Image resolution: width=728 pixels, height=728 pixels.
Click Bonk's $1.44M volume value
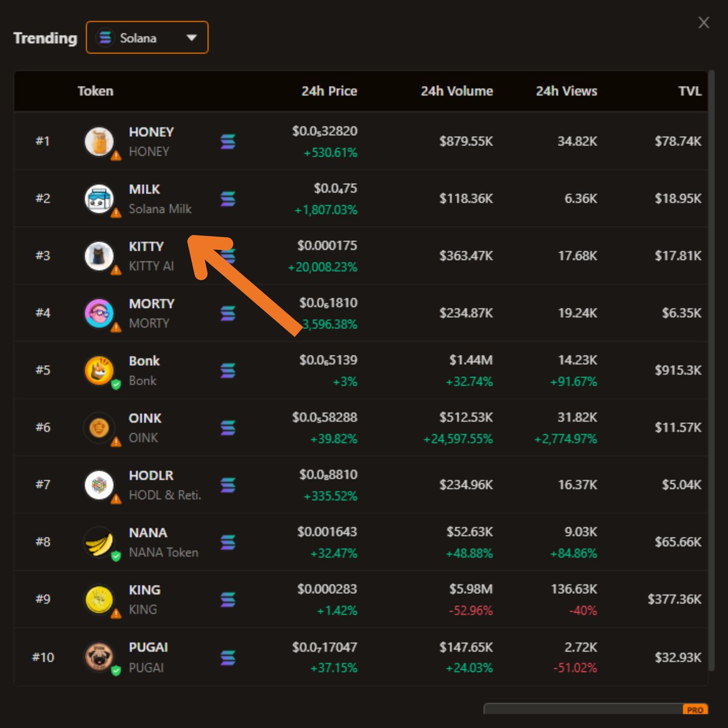tap(471, 360)
